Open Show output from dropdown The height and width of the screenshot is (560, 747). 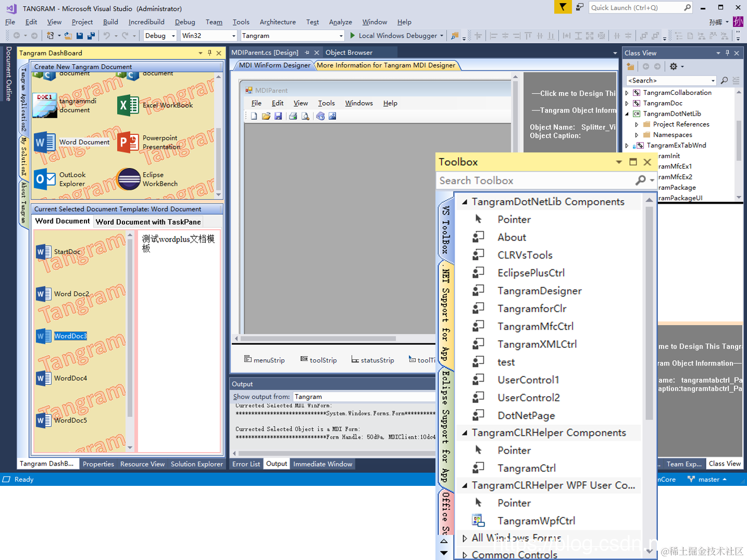tap(364, 397)
